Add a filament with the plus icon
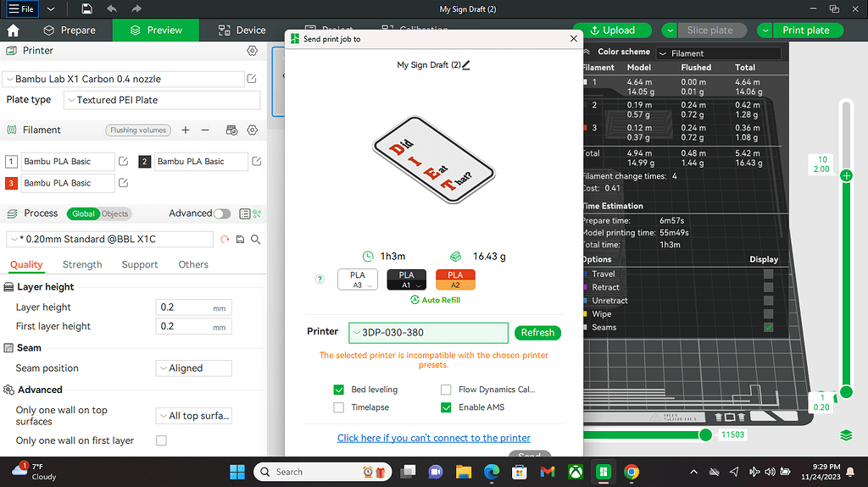 point(185,130)
